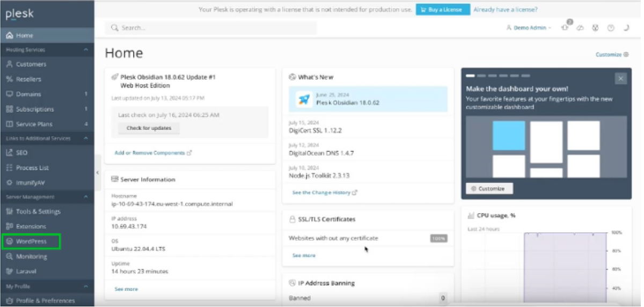Open ImunifyAV in the sidebar
Viewport: 644px width, 307px height.
tap(47, 183)
